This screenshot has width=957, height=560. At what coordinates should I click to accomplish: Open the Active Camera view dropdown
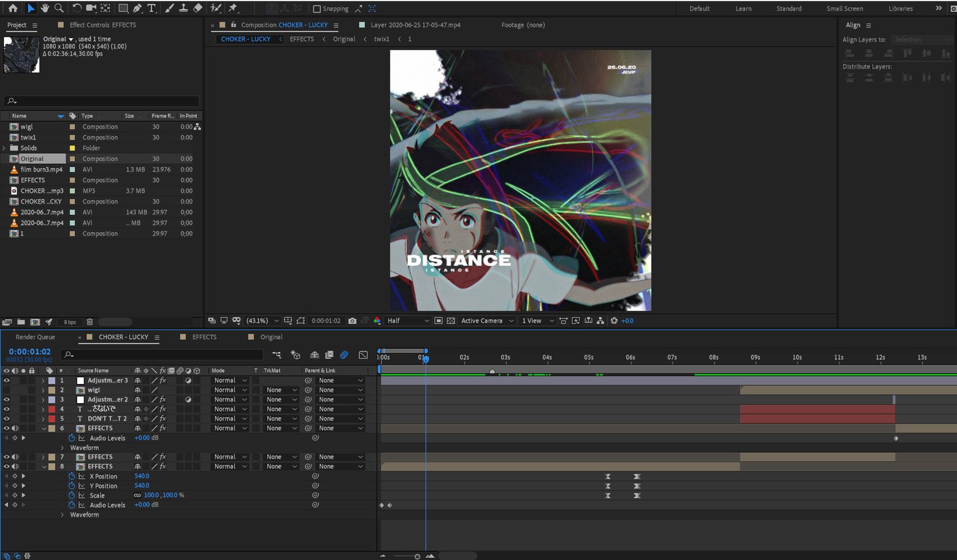(487, 321)
